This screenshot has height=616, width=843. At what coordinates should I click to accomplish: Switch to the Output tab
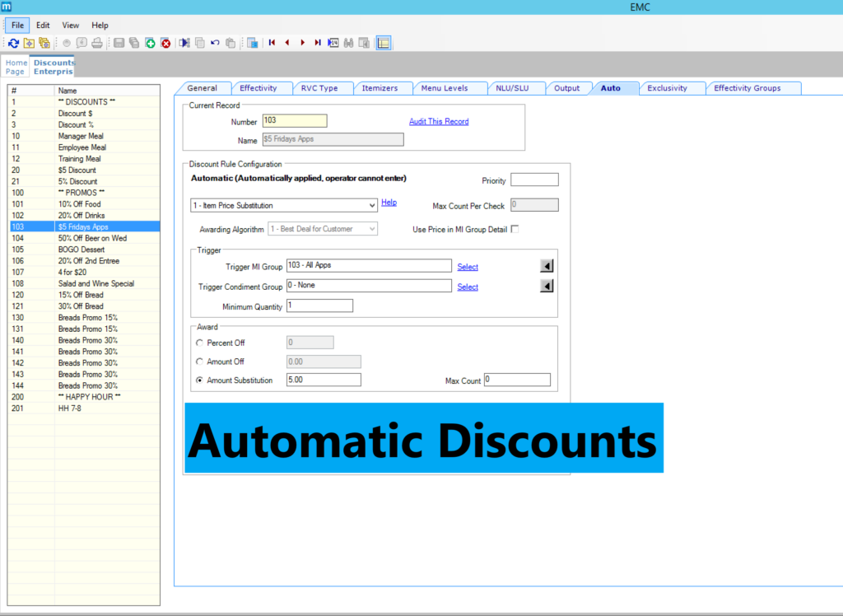point(566,88)
